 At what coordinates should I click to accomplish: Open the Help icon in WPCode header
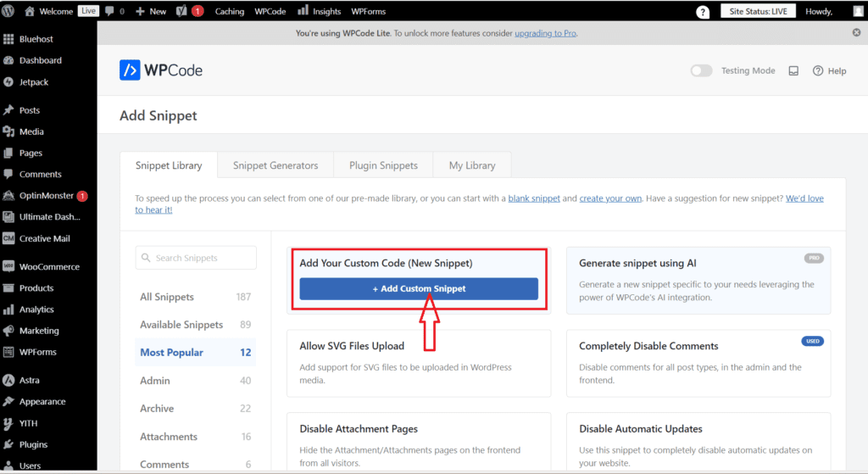[x=818, y=71]
